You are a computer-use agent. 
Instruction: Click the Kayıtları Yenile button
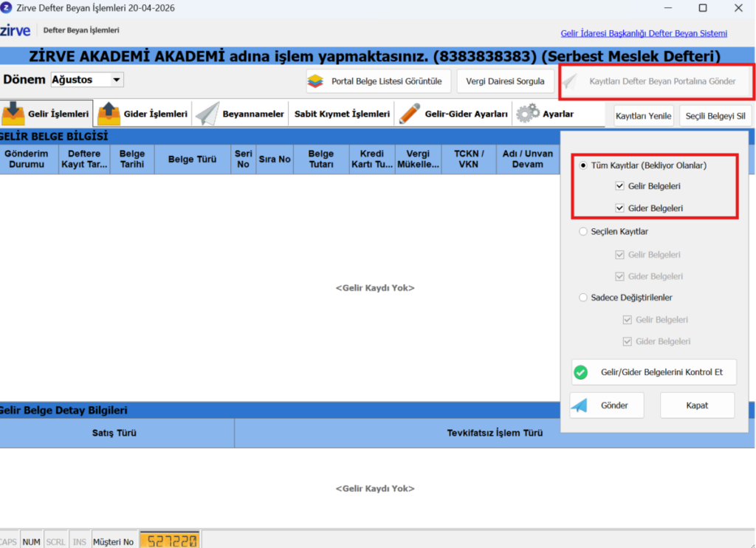click(643, 116)
